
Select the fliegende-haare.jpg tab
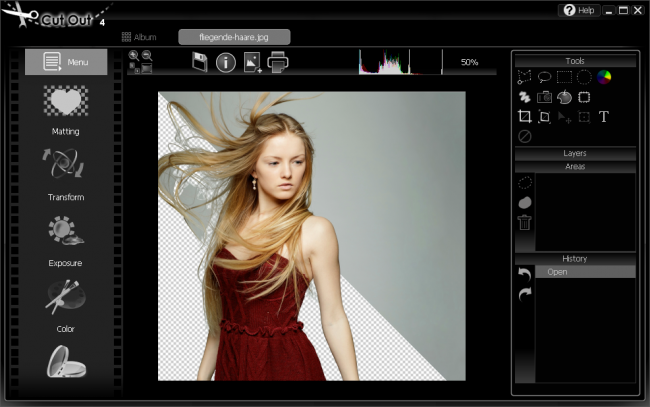point(234,37)
